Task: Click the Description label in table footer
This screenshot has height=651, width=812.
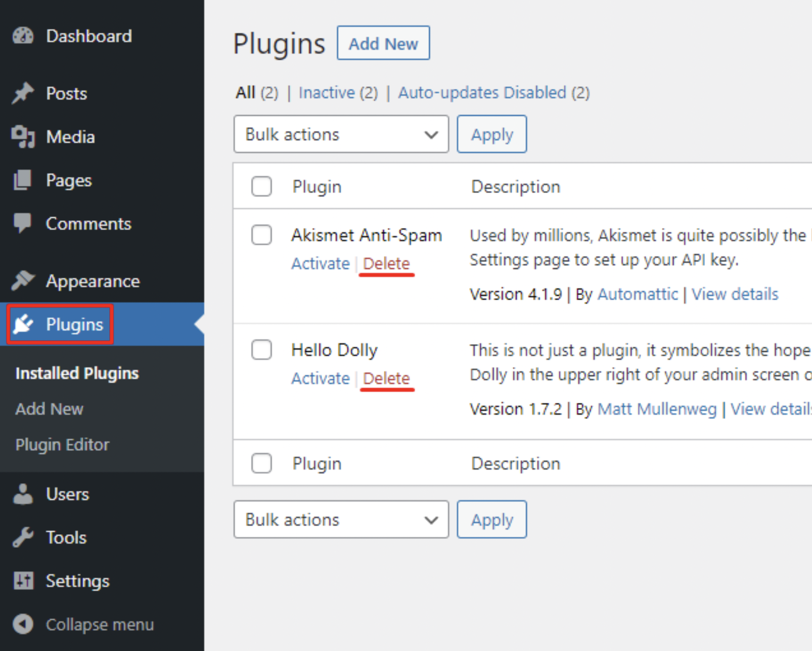Action: pyautogui.click(x=515, y=463)
